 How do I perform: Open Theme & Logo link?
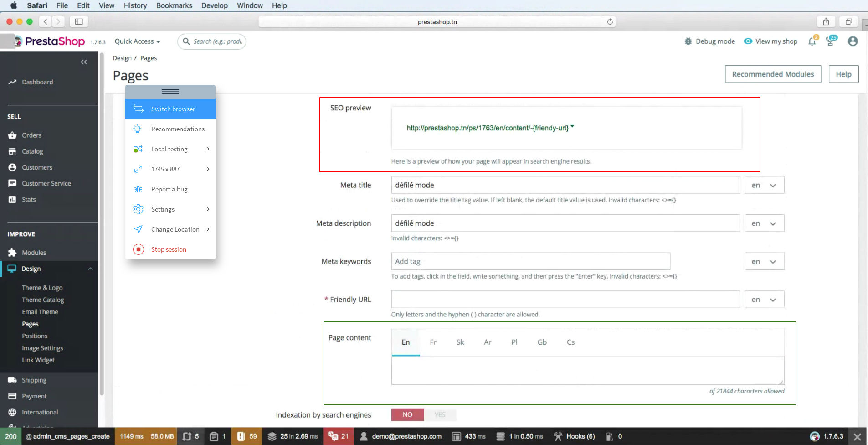[42, 288]
